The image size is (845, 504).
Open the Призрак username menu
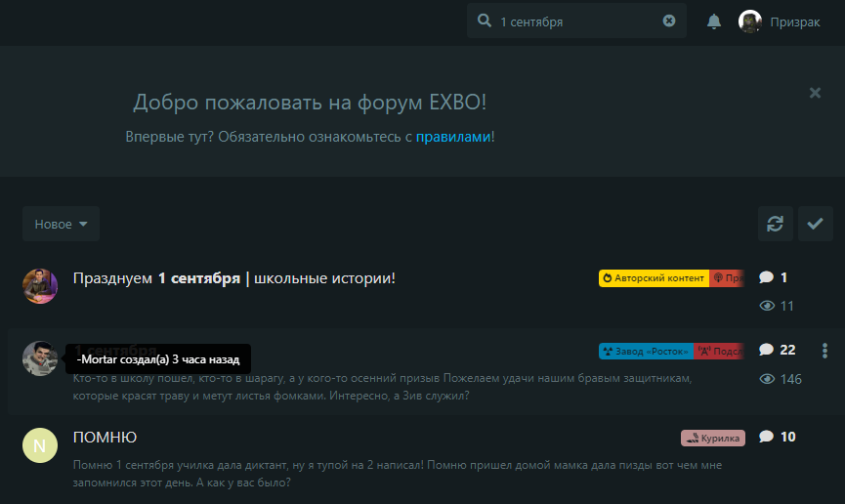tap(795, 22)
